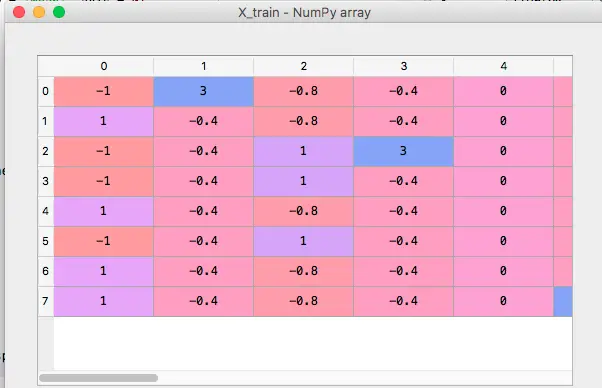The image size is (602, 388).
Task: Click the blue cell 3 in row 2
Action: click(404, 151)
